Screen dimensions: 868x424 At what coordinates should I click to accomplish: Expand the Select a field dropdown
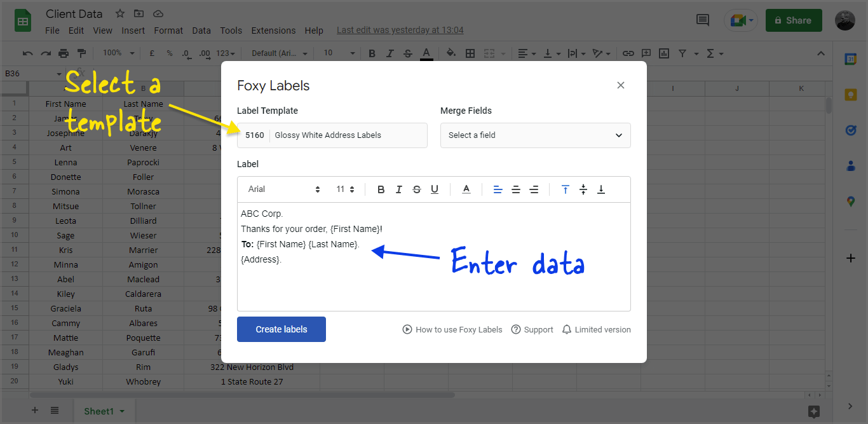[x=536, y=135]
